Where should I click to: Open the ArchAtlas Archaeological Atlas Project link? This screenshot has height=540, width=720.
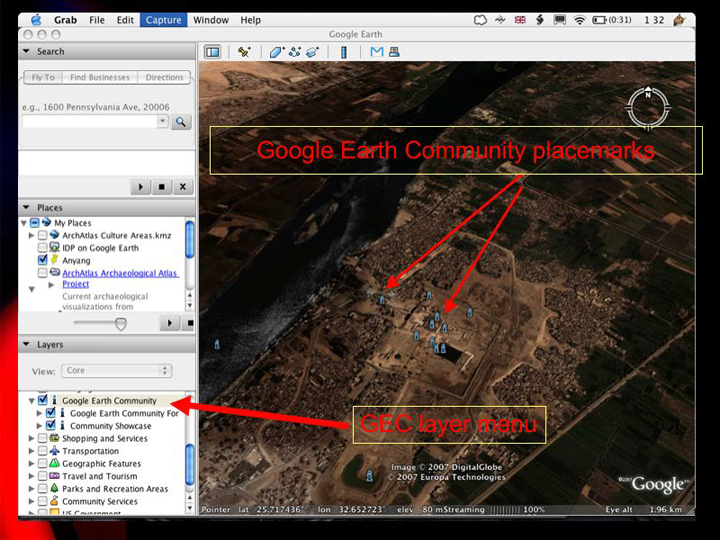[120, 278]
